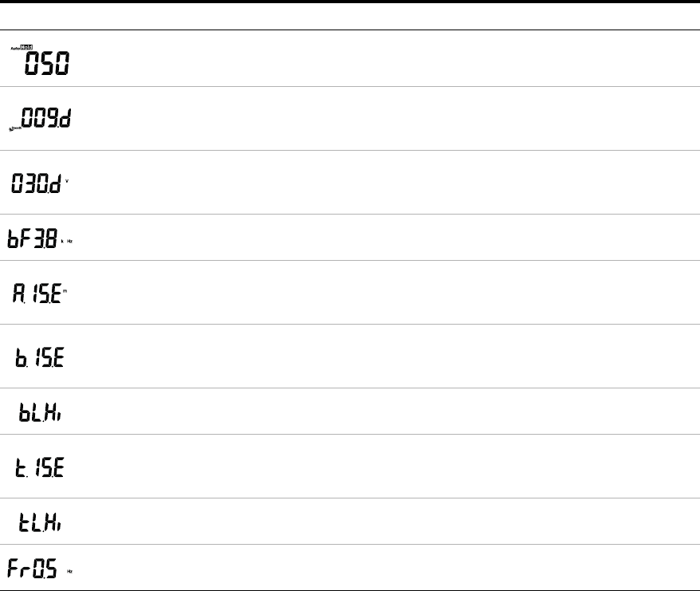
Task: Select the bF3.8 display icon
Action: [x=33, y=238]
